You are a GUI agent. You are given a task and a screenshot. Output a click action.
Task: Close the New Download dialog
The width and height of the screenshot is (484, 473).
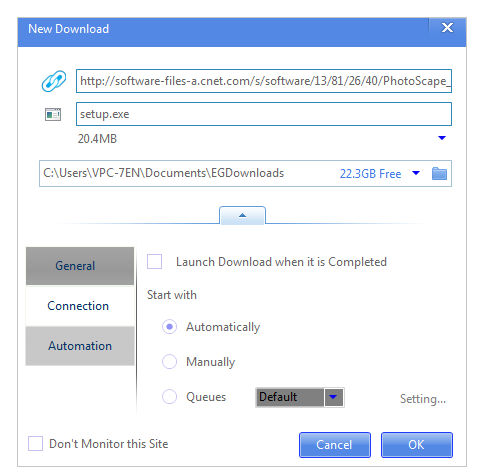tap(447, 28)
